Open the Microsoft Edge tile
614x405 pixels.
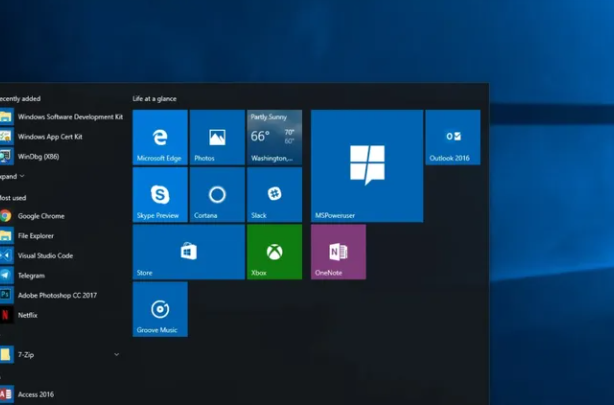tap(160, 137)
